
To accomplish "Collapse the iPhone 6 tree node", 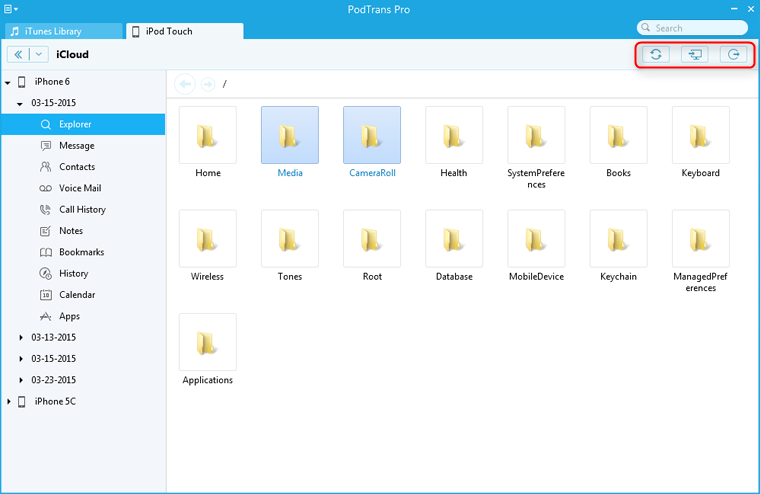I will coord(9,82).
